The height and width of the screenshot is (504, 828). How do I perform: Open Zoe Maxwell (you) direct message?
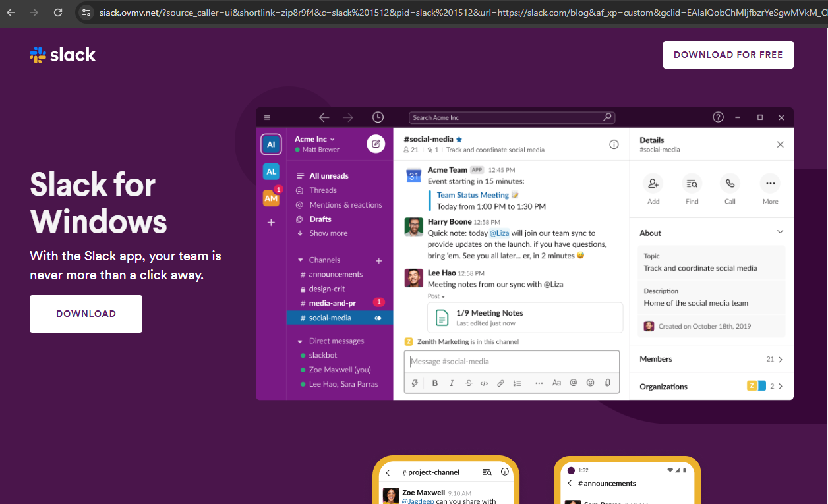[340, 370]
